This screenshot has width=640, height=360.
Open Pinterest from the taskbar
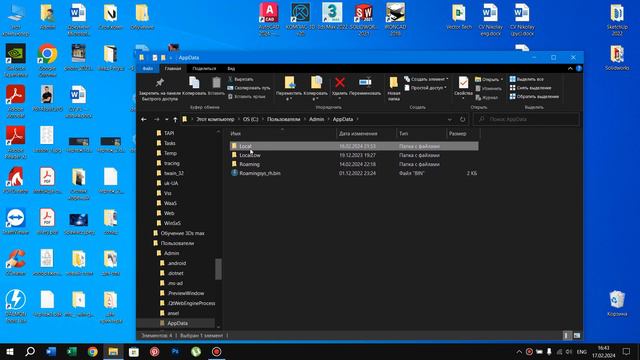[154, 352]
